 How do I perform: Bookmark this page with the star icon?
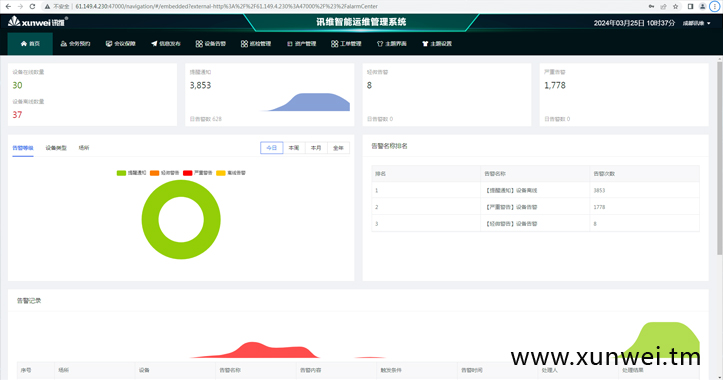click(676, 6)
